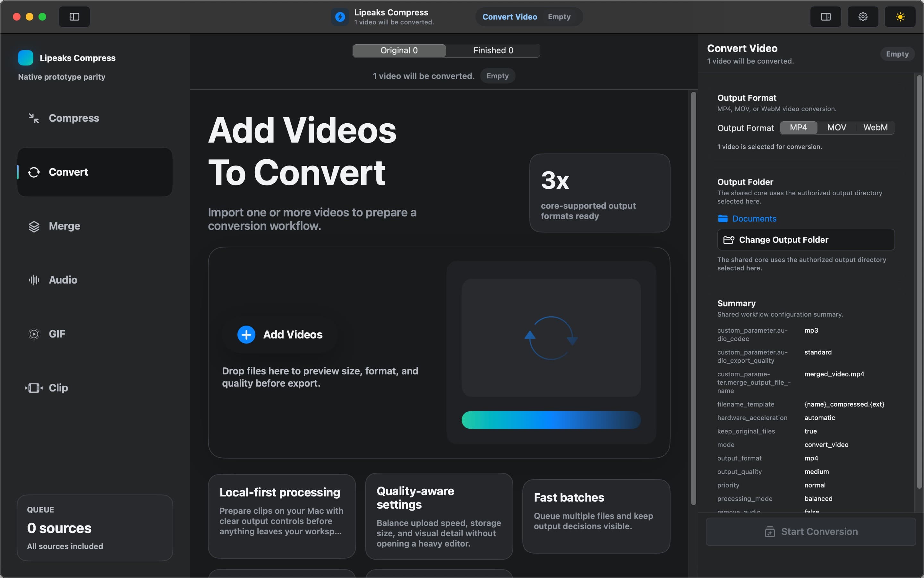Click the gradient progress bar in preview
The height and width of the screenshot is (578, 924).
[551, 420]
